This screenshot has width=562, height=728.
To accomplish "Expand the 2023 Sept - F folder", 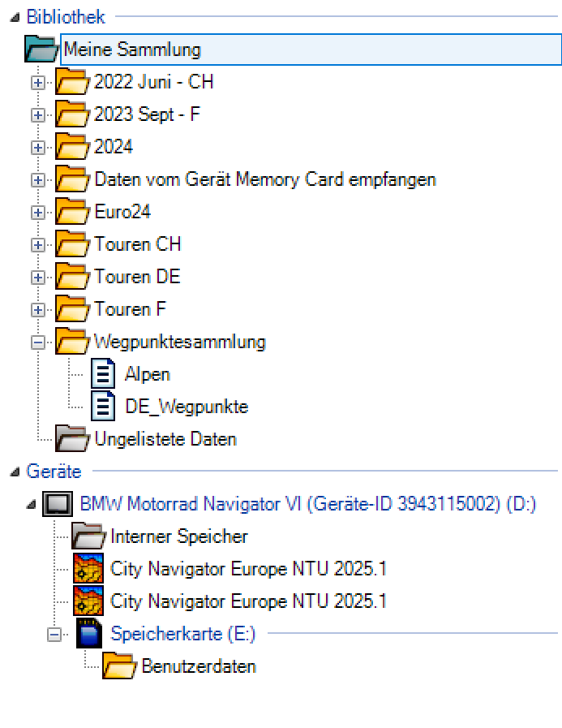I will 36,115.
